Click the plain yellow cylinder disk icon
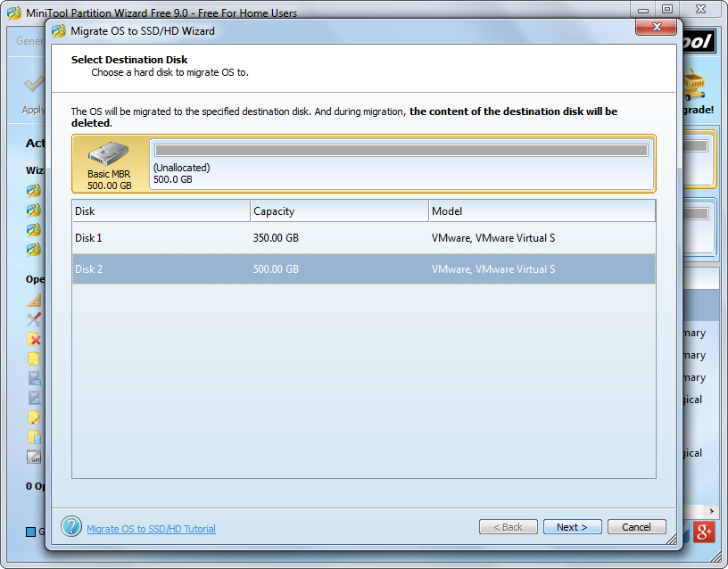 coord(34,359)
